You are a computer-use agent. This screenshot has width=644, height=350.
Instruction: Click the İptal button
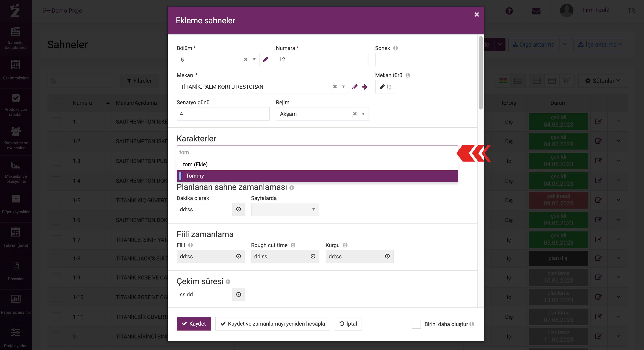click(348, 324)
